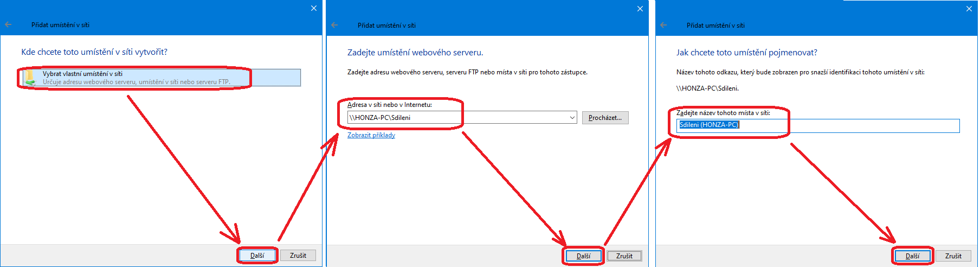Close the third wizard window
This screenshot has height=267, width=980.
[969, 9]
